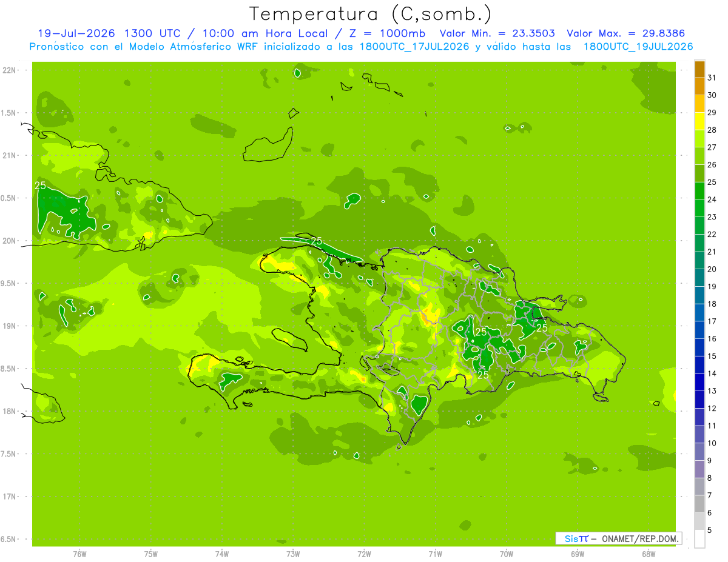Click the "73W" longitude label
Screen dimensions: 728x562
pos(293,554)
